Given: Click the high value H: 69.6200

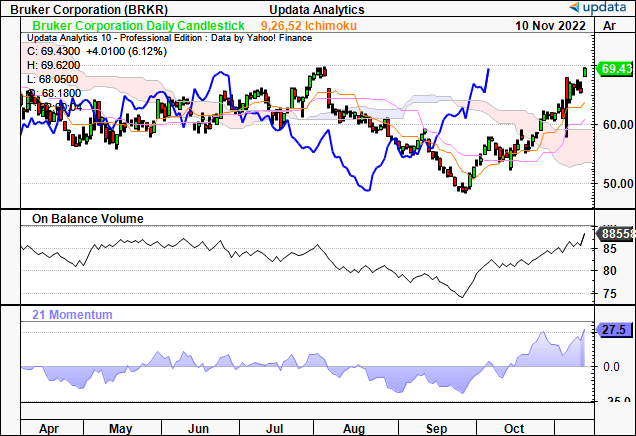Looking at the screenshot, I should [54, 65].
